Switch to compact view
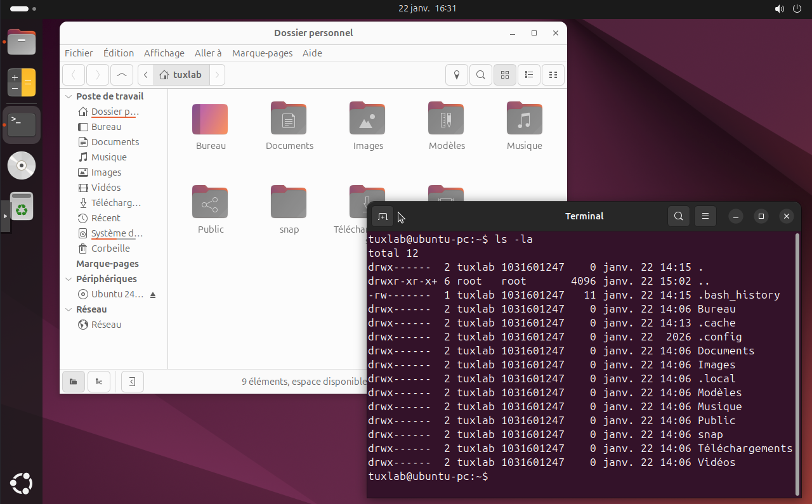The width and height of the screenshot is (812, 504). coord(553,75)
